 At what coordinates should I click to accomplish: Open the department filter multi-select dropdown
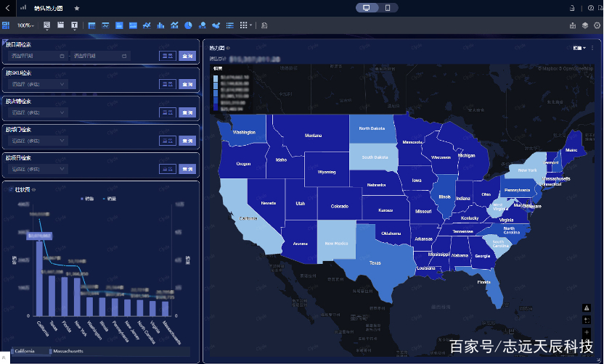(x=38, y=141)
